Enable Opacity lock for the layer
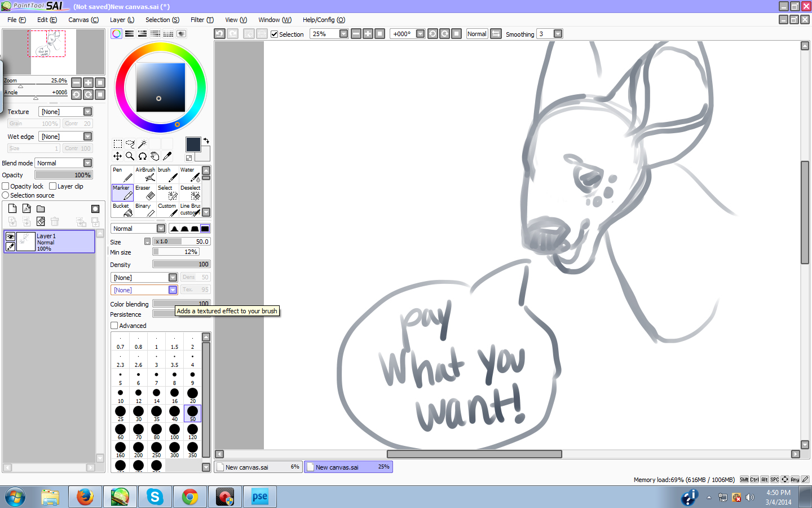This screenshot has width=812, height=508. 6,186
